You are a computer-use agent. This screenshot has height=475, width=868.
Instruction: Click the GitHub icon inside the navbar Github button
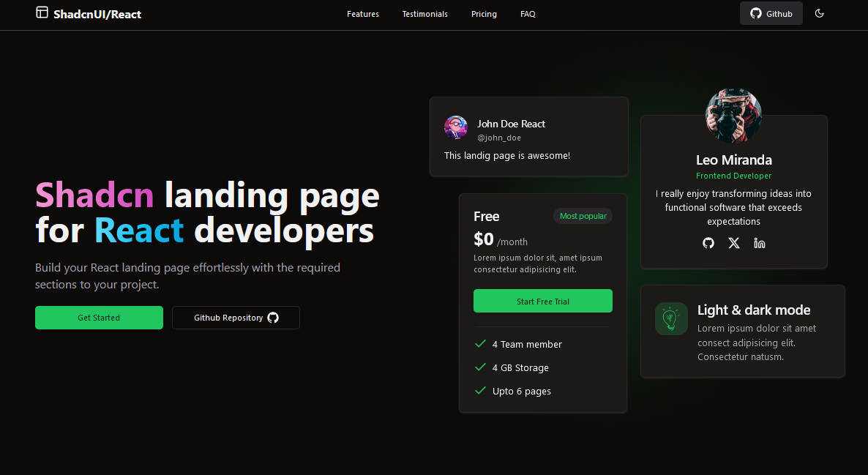tap(755, 12)
